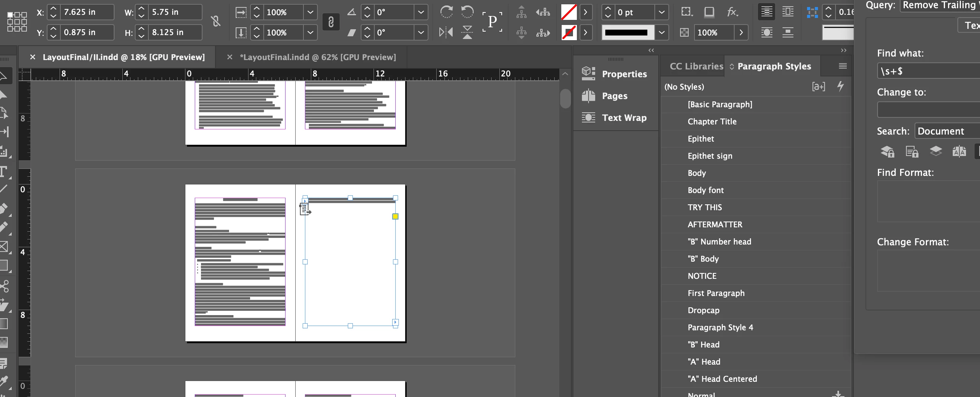Click the H height input field
The height and width of the screenshot is (397, 980).
[x=175, y=32]
